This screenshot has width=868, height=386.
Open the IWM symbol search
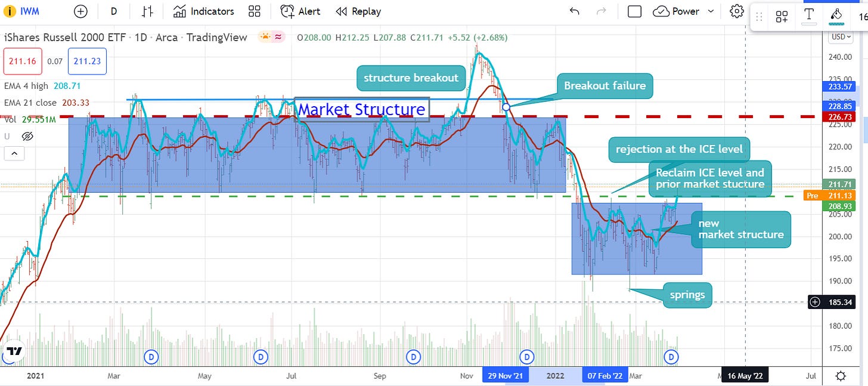tap(29, 11)
